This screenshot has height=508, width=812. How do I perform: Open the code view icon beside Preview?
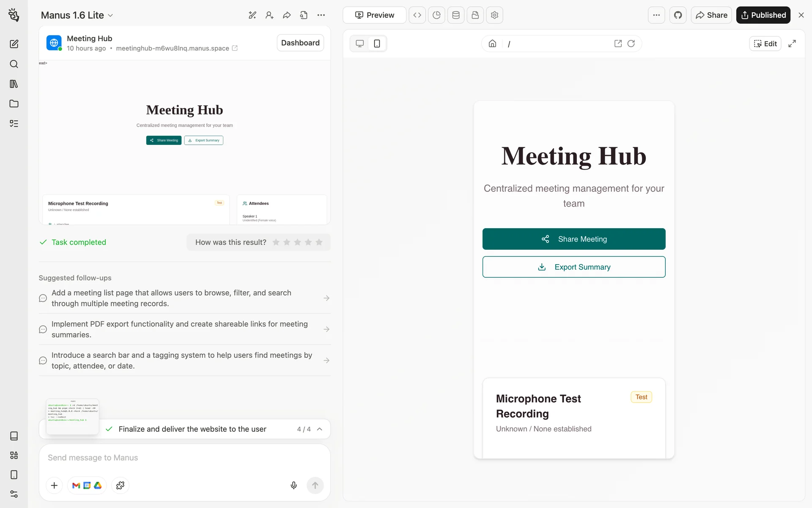coord(417,15)
